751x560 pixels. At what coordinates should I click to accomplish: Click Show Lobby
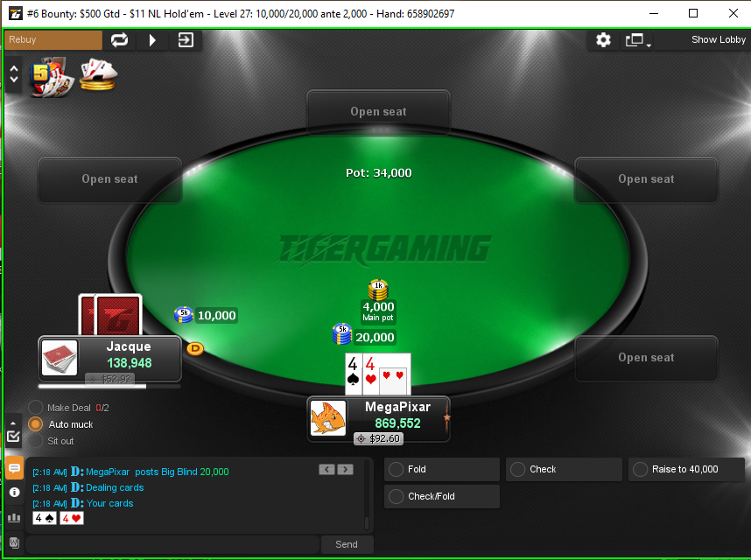[x=718, y=39]
